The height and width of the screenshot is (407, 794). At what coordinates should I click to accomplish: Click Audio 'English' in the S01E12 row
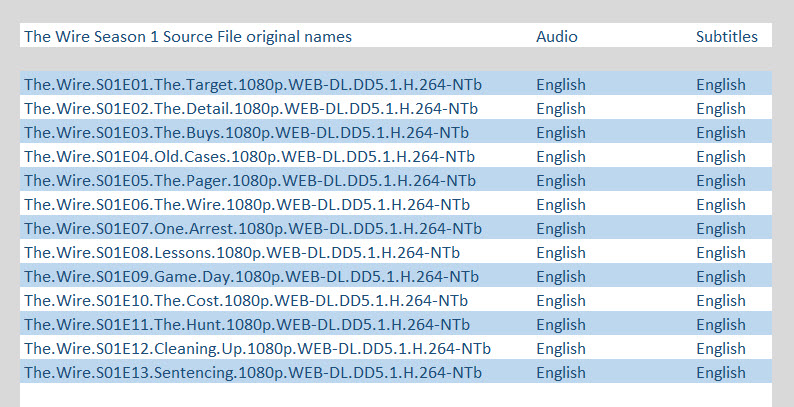(561, 349)
